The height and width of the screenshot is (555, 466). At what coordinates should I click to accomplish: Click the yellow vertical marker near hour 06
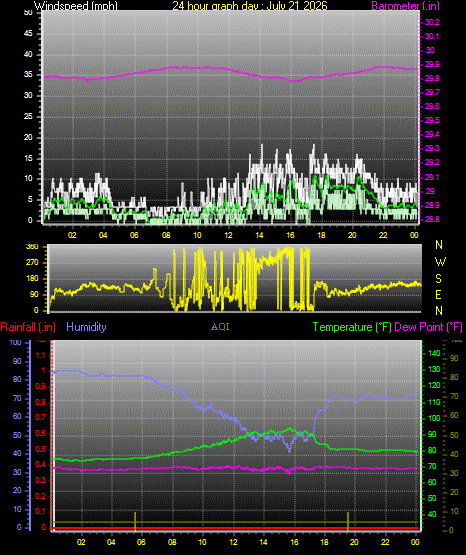135,521
